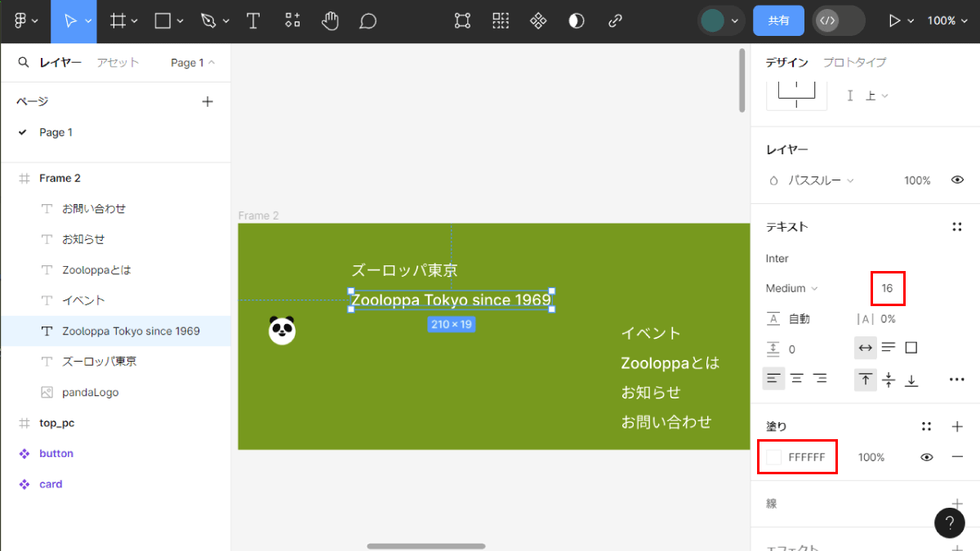Click the half-filled circle contrast icon
980x551 pixels.
(x=577, y=21)
